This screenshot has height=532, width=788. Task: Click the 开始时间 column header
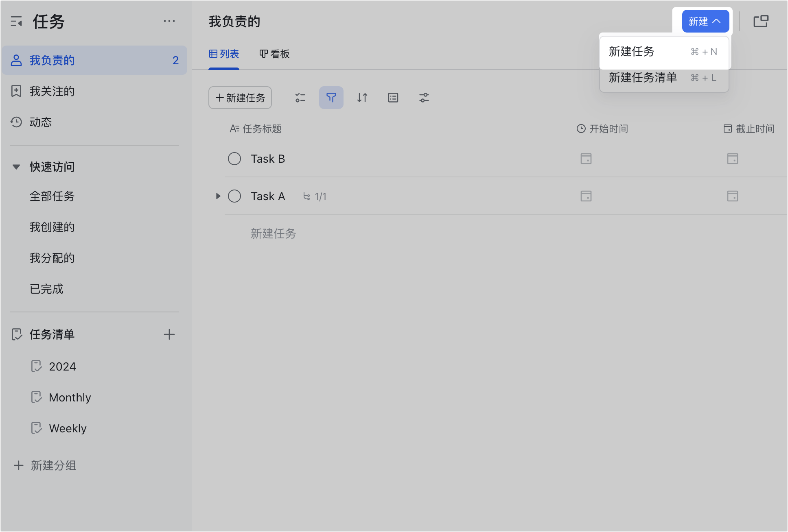(602, 129)
